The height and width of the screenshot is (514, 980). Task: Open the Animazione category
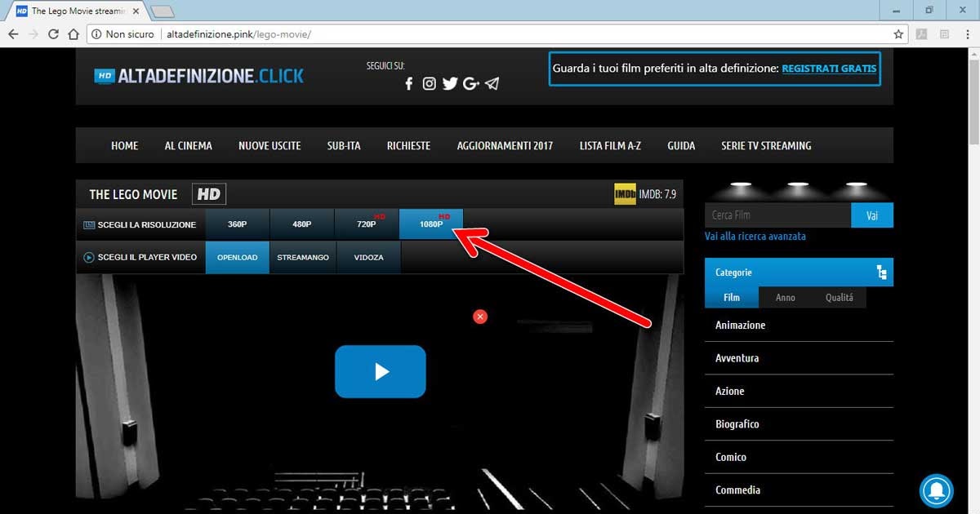[x=741, y=325]
